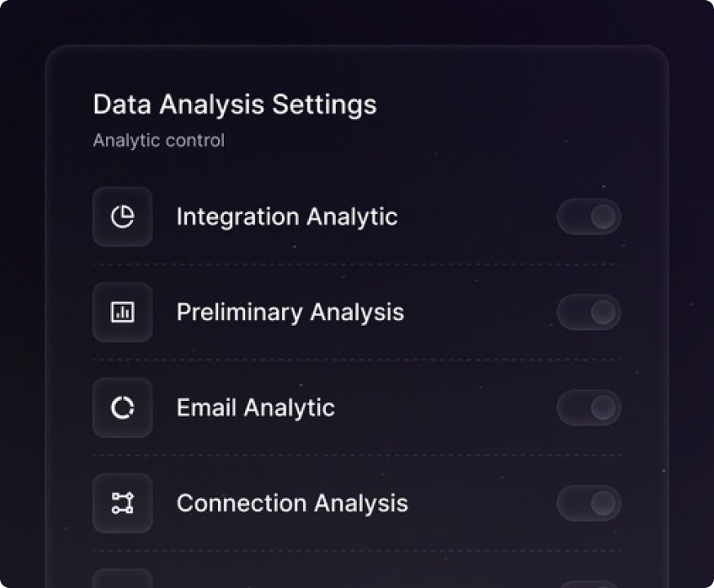This screenshot has width=714, height=588.
Task: Click the Integration Analytic pie chart icon
Action: pos(123,216)
